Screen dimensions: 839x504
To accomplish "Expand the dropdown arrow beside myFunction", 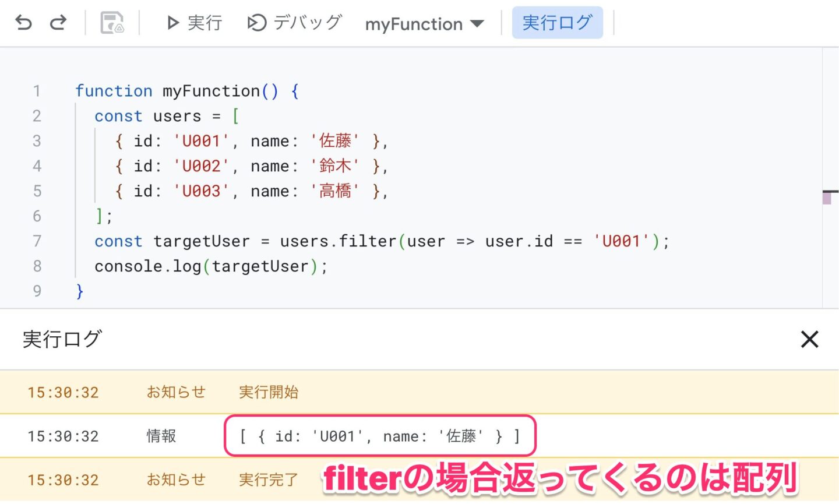I will click(477, 24).
